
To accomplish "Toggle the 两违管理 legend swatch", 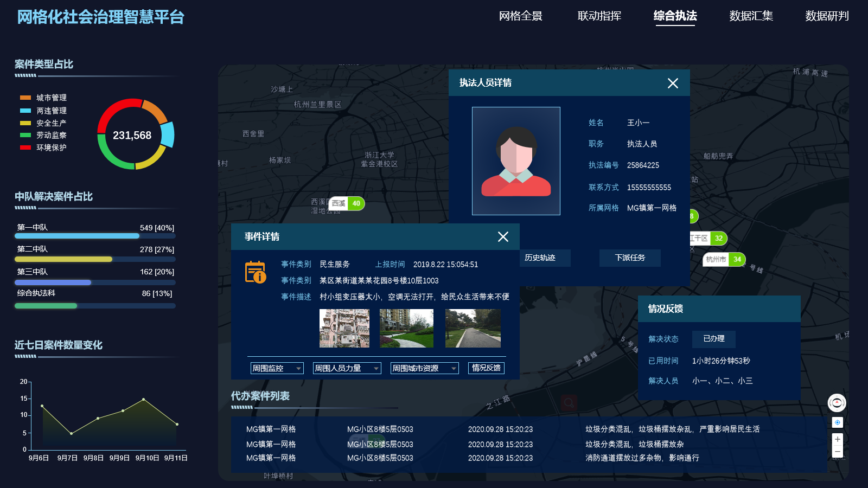I will point(25,111).
